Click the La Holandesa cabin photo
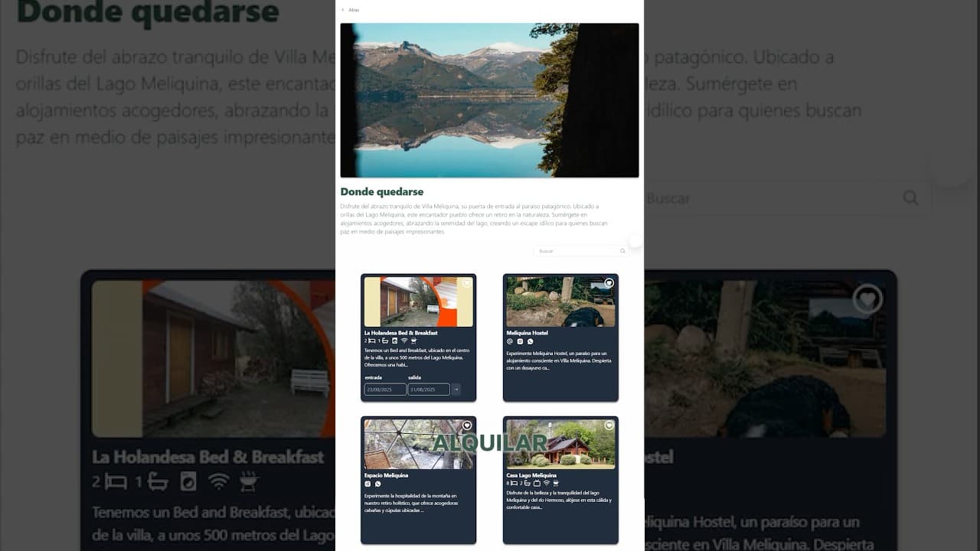 click(419, 302)
